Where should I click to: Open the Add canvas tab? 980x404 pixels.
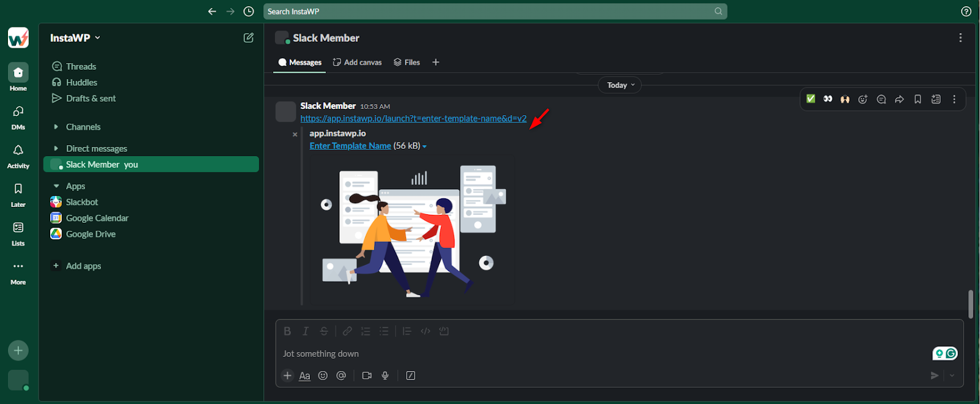[357, 62]
